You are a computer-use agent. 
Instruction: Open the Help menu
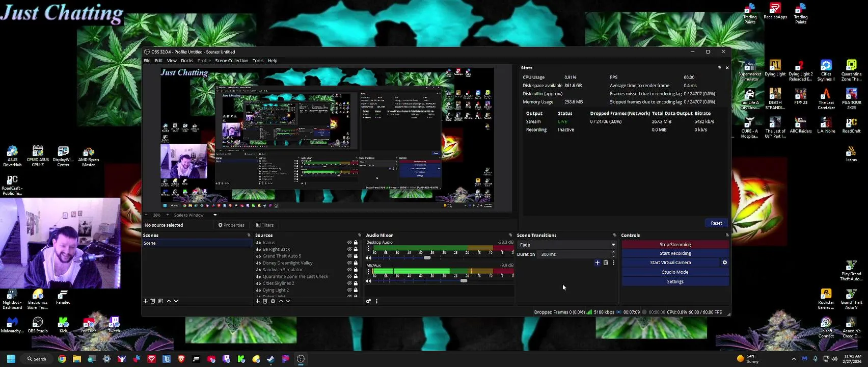point(273,61)
